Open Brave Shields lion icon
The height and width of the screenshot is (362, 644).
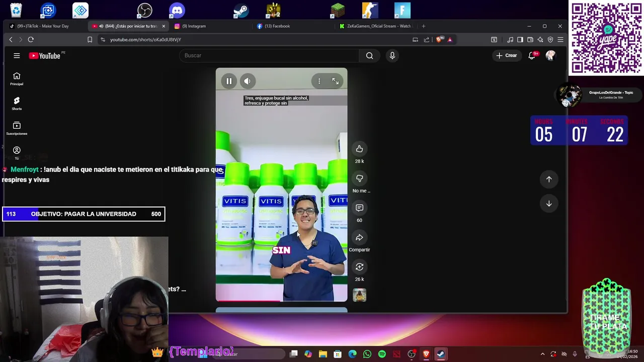439,40
